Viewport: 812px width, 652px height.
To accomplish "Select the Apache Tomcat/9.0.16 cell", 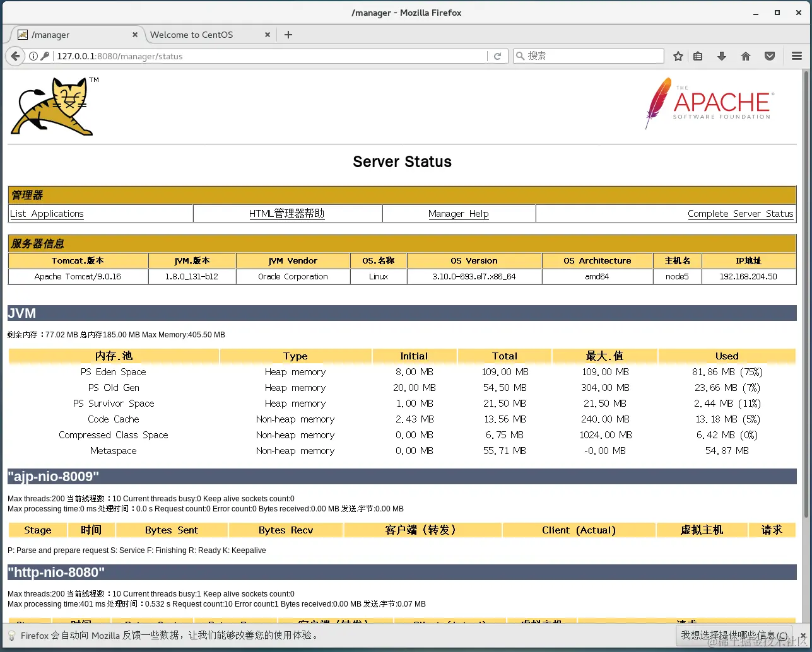I will [x=78, y=276].
